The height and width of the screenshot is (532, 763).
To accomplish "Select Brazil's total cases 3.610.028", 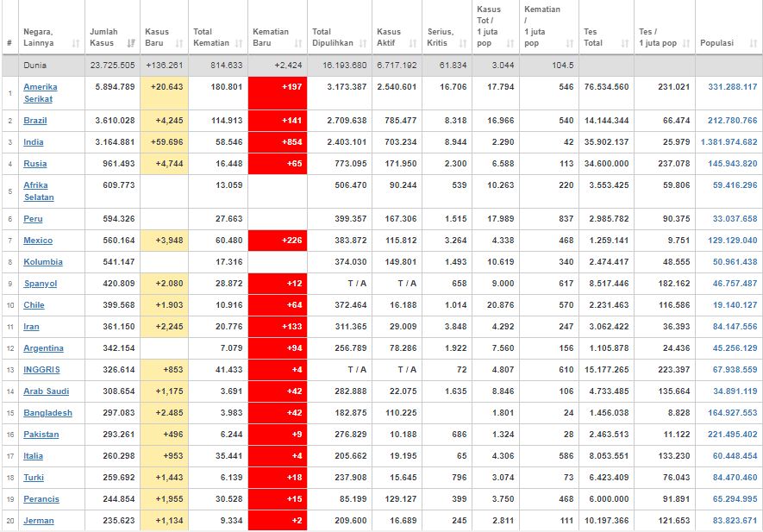I will pyautogui.click(x=115, y=120).
